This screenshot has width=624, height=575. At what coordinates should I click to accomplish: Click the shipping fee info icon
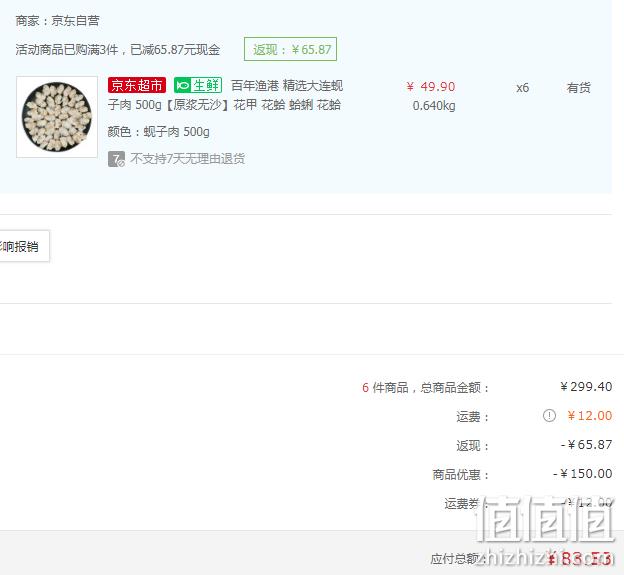pos(549,416)
